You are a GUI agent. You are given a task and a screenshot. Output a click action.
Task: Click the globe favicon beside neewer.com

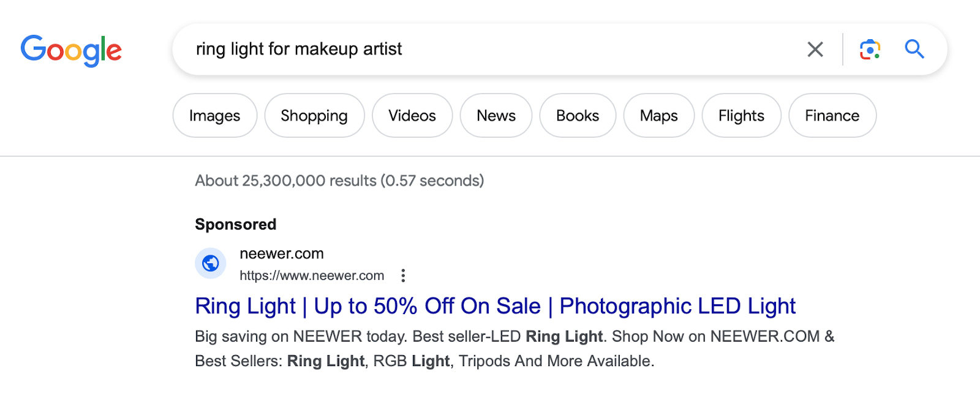[210, 263]
